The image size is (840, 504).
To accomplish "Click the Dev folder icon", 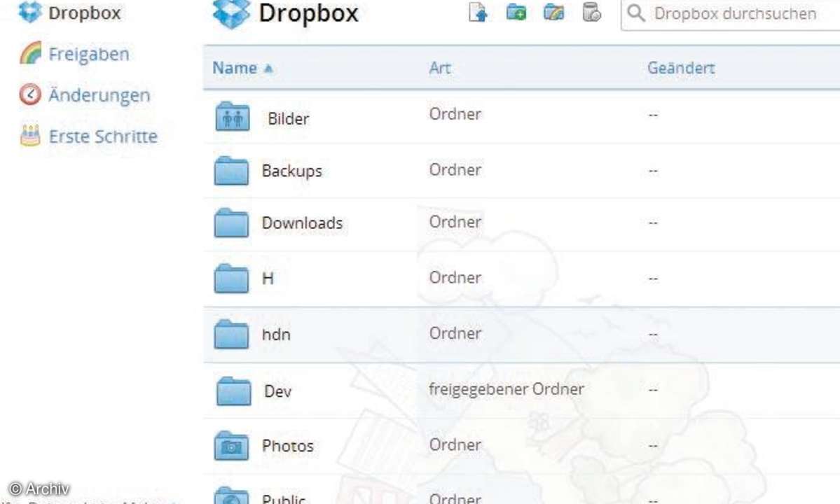I will point(233,391).
